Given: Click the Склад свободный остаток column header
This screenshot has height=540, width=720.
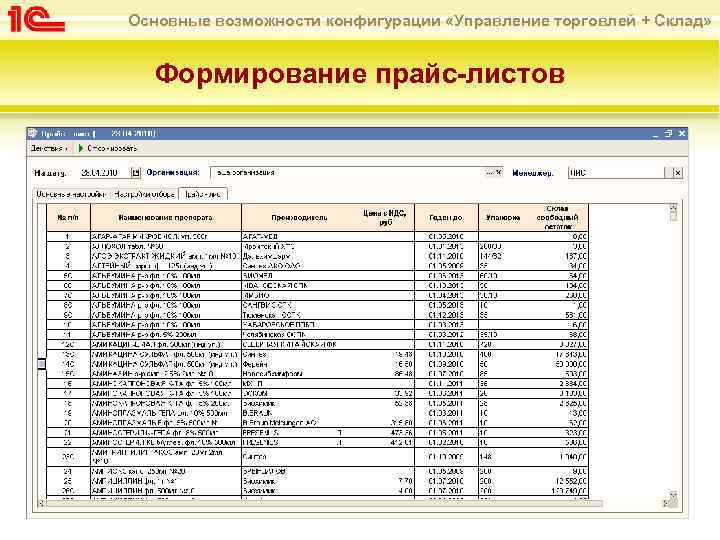Looking at the screenshot, I should point(557,218).
